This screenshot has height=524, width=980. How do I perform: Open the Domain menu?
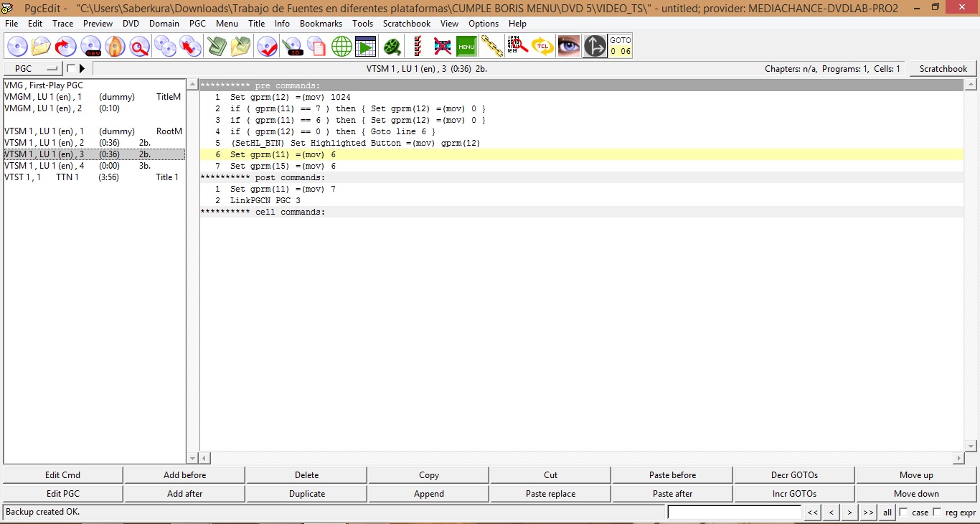pyautogui.click(x=164, y=24)
